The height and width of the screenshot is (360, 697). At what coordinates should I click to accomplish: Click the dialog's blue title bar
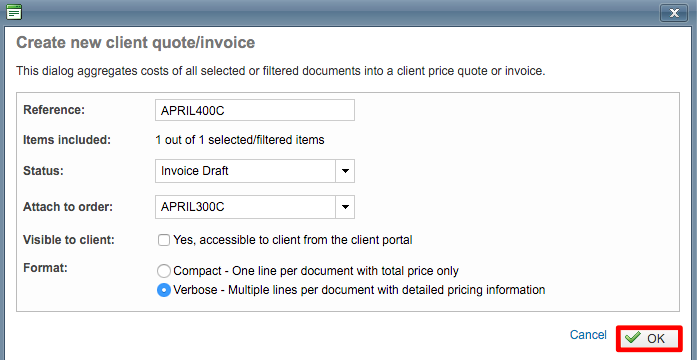338,12
